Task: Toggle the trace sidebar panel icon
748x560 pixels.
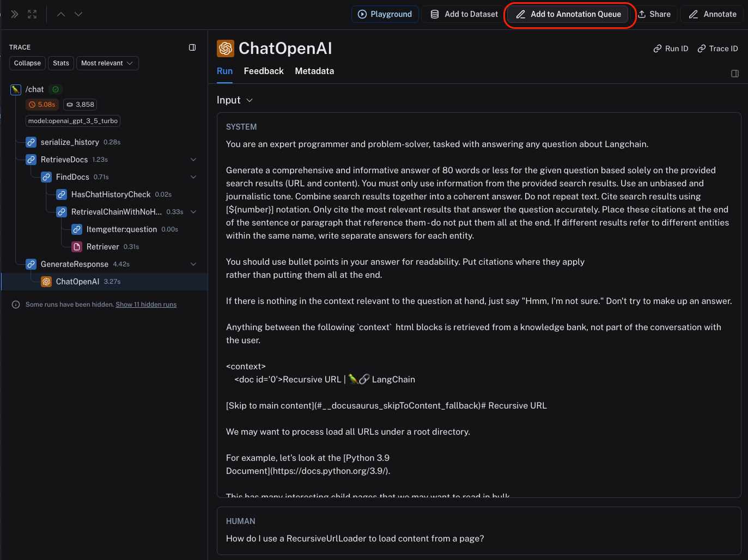Action: [x=192, y=47]
